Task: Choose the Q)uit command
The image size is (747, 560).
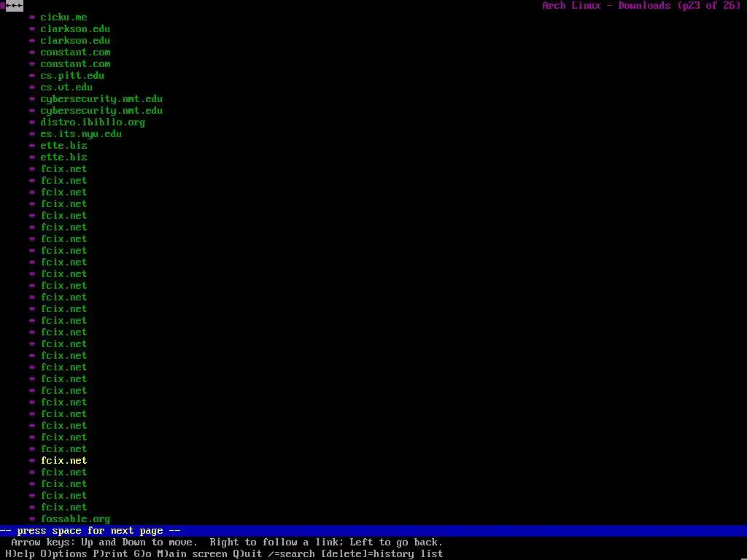Action: click(248, 554)
